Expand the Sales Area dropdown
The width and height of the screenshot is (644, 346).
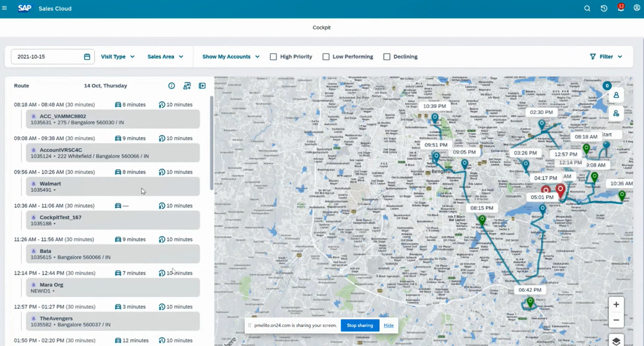pos(165,57)
